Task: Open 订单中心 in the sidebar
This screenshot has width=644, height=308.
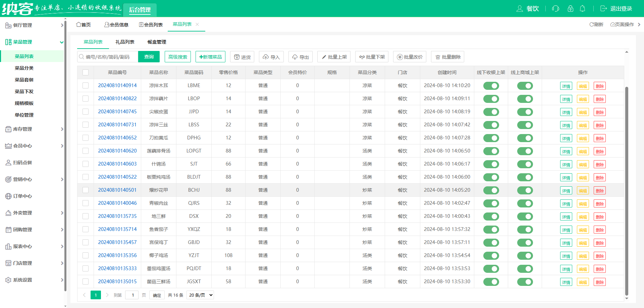Action: pyautogui.click(x=22, y=196)
